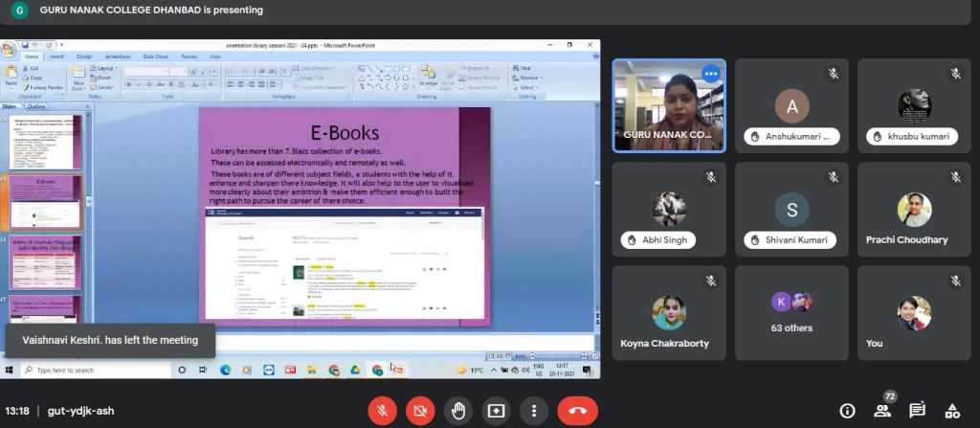Open Quick Styles in the Drawing group
This screenshot has width=980, height=428.
(x=448, y=78)
